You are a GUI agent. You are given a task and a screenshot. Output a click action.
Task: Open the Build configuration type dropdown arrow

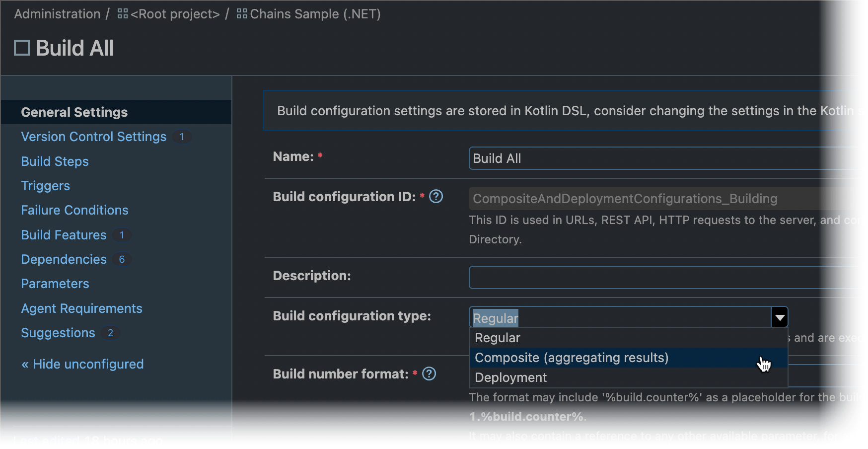point(780,316)
